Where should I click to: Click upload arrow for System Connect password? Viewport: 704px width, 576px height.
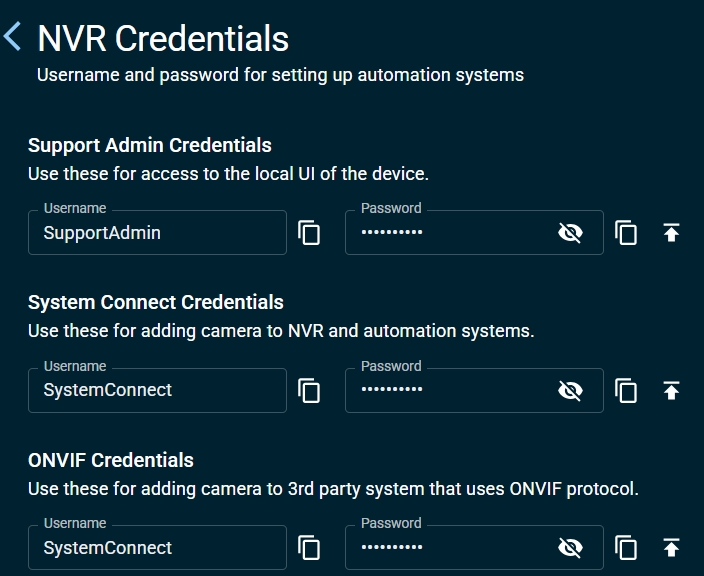tap(671, 391)
